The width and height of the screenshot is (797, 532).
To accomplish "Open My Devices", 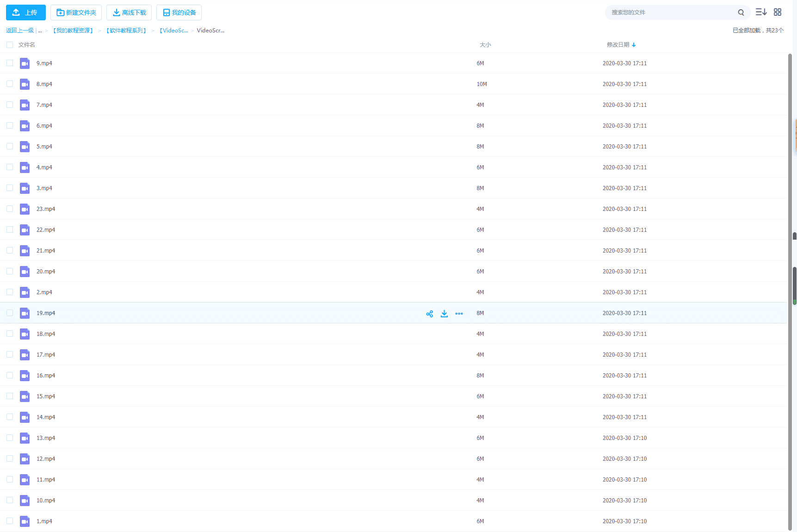I will (179, 12).
